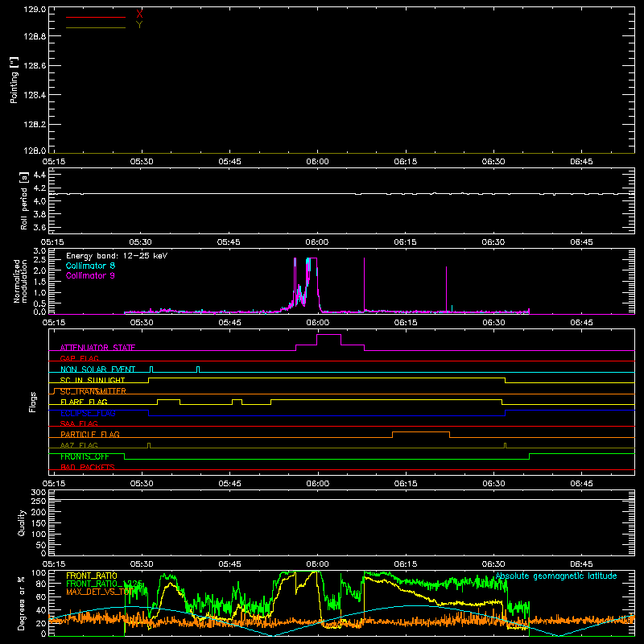Viewport: 644px width, 644px height.
Task: Click the ECLIPSE_FLAG label
Action: coord(88,413)
